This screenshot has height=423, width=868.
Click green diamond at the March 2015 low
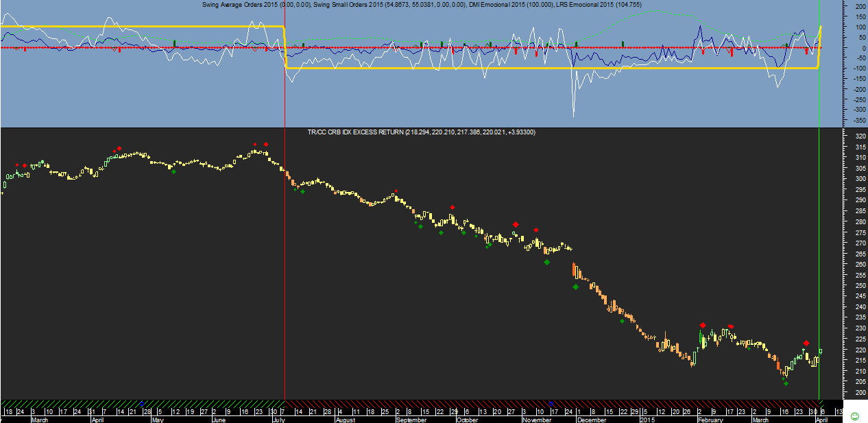tap(786, 383)
